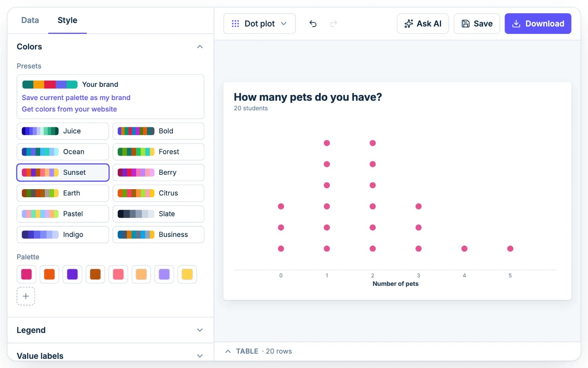
Task: Switch to the Data tab
Action: tap(30, 20)
